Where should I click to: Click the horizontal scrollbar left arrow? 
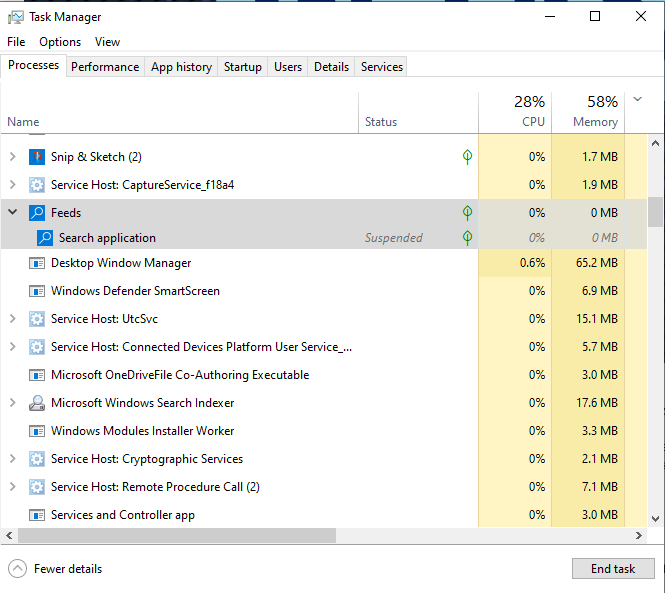(x=9, y=535)
